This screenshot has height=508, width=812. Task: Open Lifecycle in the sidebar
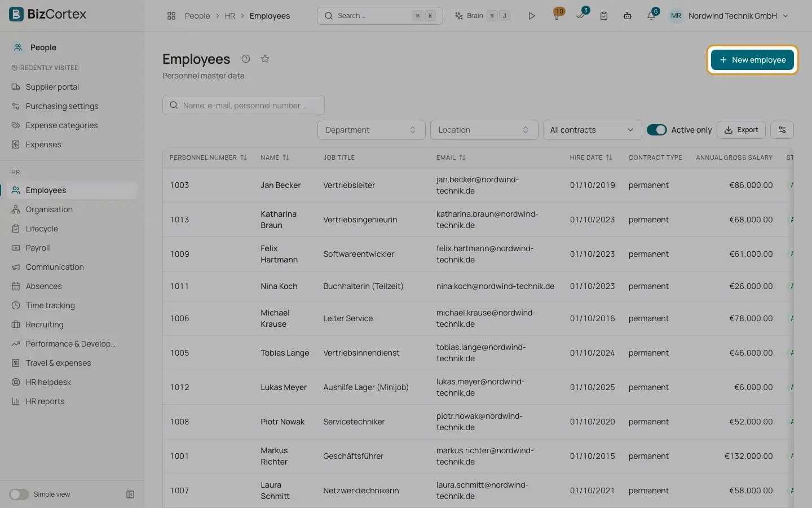(x=72, y=229)
